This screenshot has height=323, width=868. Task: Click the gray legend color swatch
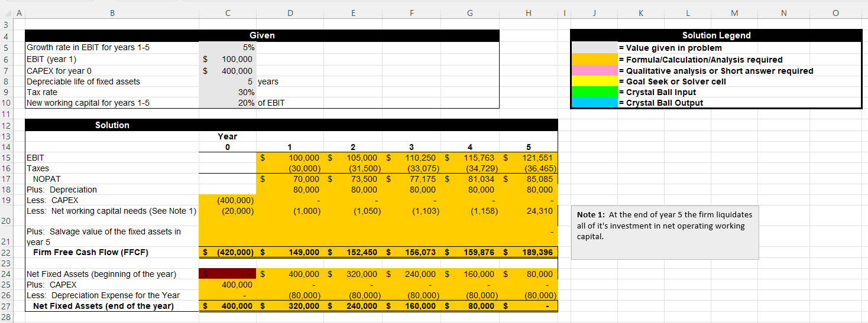594,48
